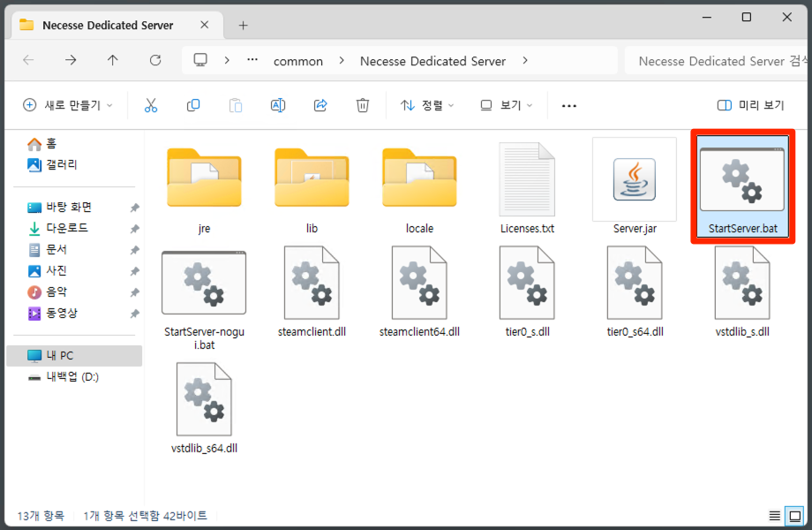This screenshot has height=530, width=812.
Task: Click the Necesse Dedicated Server search box
Action: pyautogui.click(x=718, y=61)
